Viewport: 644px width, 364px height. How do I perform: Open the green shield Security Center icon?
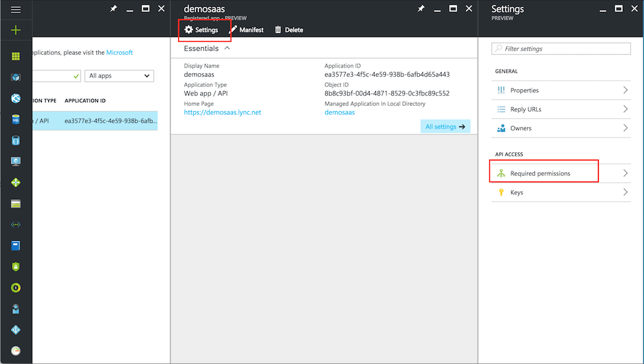[16, 267]
